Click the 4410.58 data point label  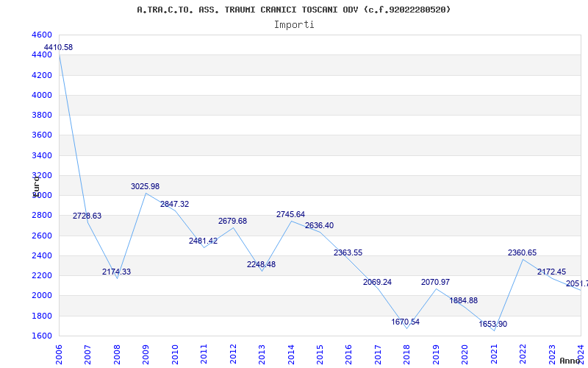point(58,48)
